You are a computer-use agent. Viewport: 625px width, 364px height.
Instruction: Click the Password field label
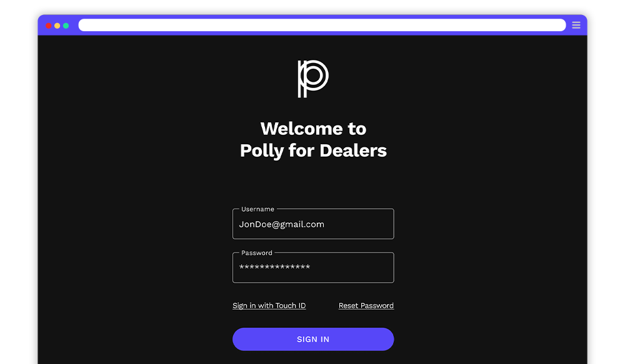257,253
